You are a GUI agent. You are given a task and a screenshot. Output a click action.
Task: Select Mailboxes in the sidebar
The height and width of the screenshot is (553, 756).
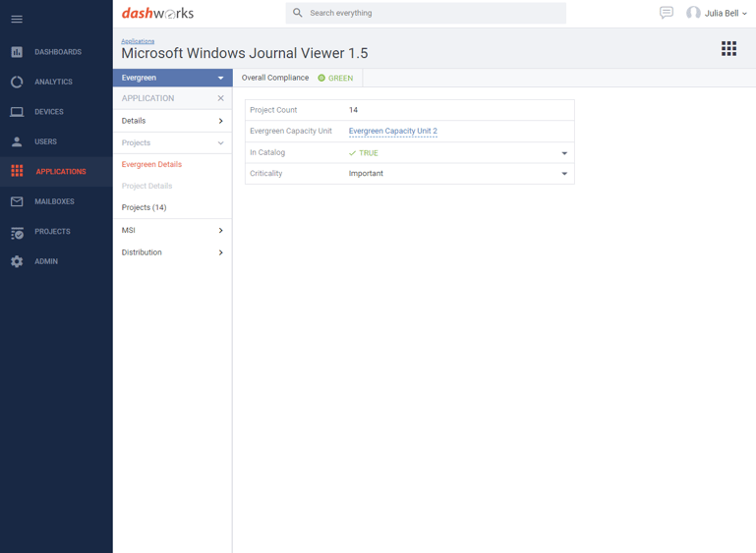[x=54, y=201]
